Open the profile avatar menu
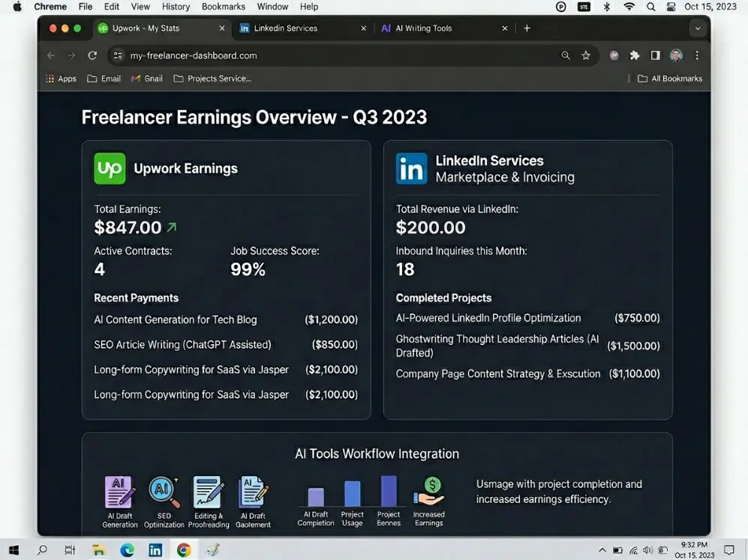Viewport: 748px width, 560px height. [x=676, y=55]
